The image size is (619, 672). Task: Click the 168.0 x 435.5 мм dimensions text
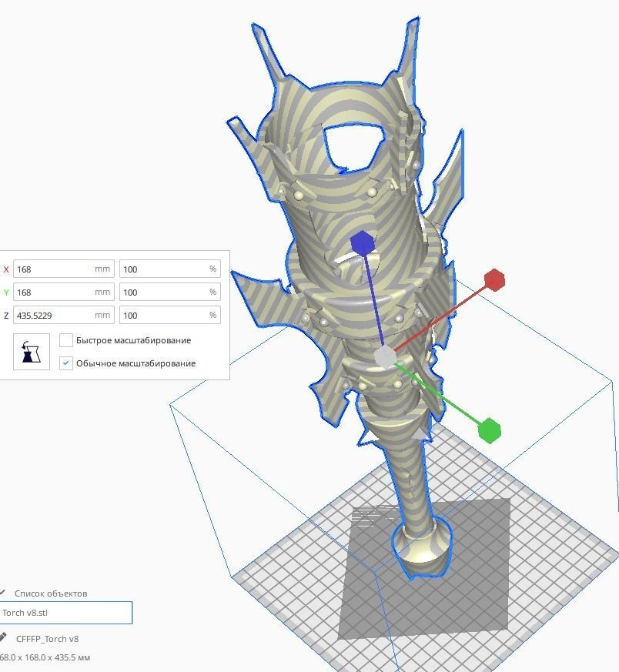click(x=45, y=657)
